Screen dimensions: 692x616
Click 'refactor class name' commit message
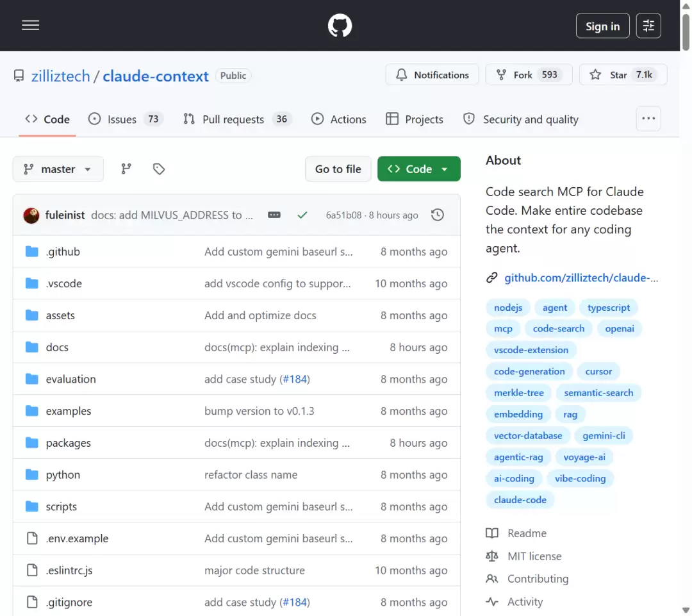click(x=251, y=475)
